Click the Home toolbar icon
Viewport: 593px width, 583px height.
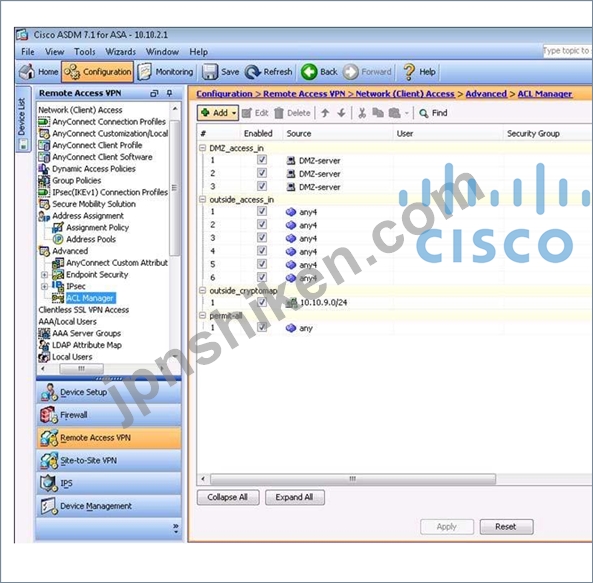(26, 72)
